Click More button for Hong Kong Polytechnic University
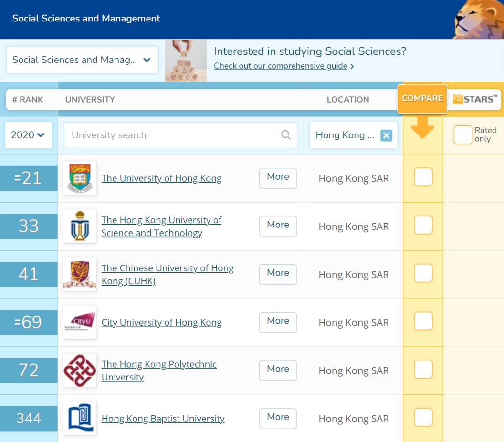 pos(278,370)
